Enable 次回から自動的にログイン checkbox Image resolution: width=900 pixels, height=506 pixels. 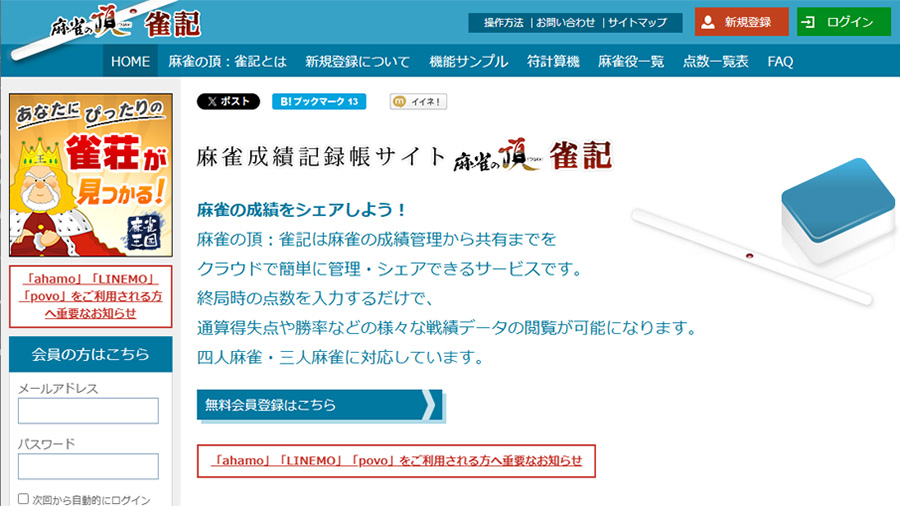pyautogui.click(x=23, y=499)
